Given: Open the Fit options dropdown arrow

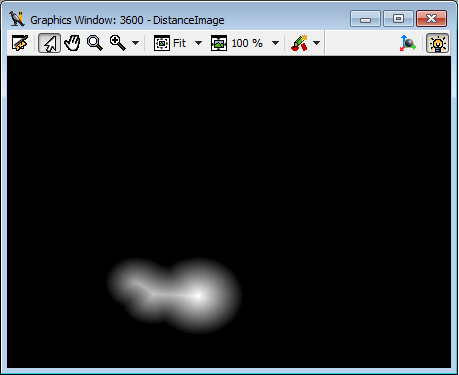Looking at the screenshot, I should tap(198, 43).
